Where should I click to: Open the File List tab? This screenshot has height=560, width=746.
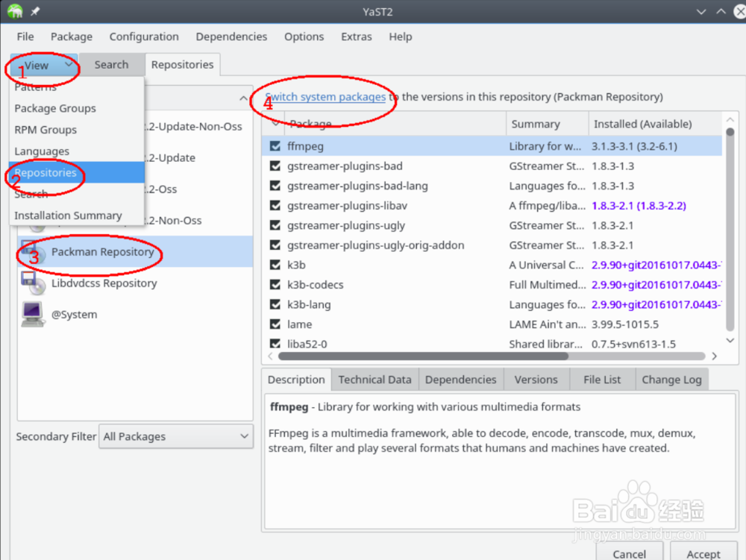click(602, 380)
